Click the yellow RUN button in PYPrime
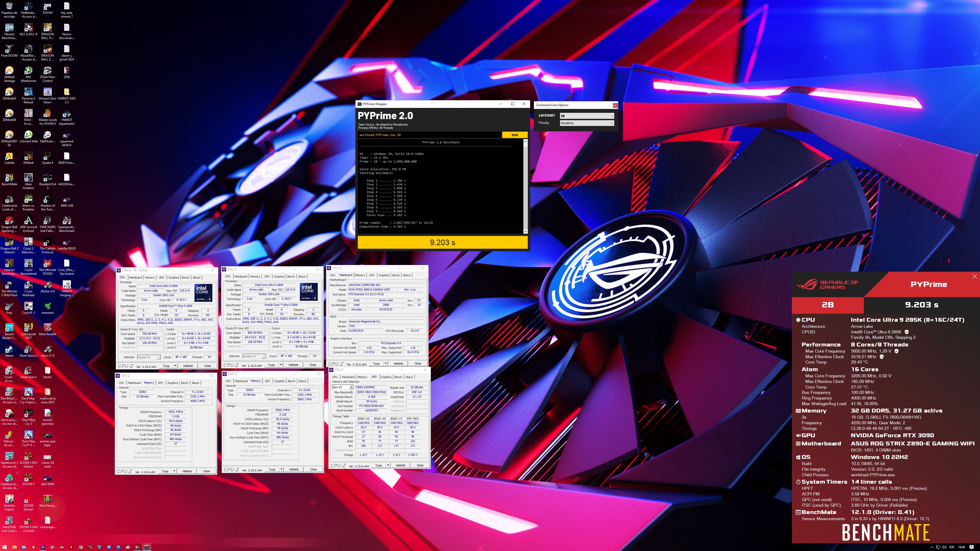This screenshot has height=551, width=980. pos(514,135)
